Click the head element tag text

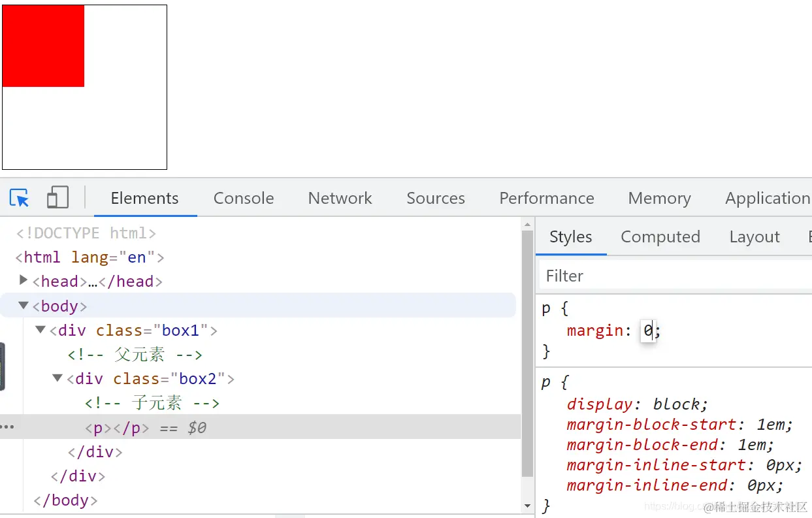click(x=97, y=282)
